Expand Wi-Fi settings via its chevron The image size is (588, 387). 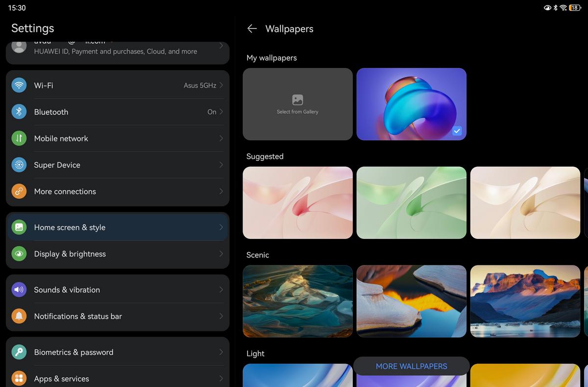click(x=221, y=85)
